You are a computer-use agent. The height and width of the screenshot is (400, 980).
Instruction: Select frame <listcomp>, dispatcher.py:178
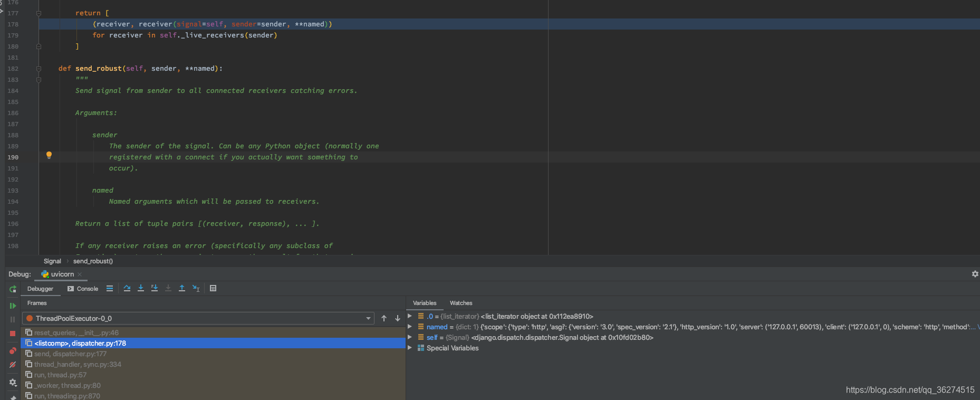click(x=213, y=343)
